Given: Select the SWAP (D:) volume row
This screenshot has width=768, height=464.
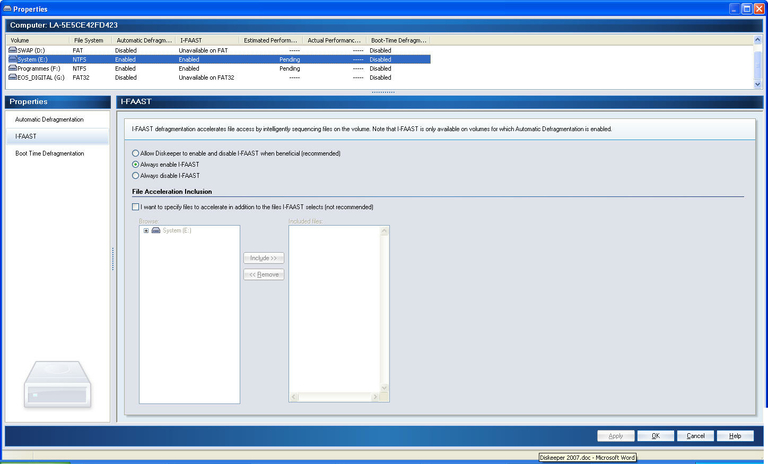Looking at the screenshot, I should coord(218,50).
